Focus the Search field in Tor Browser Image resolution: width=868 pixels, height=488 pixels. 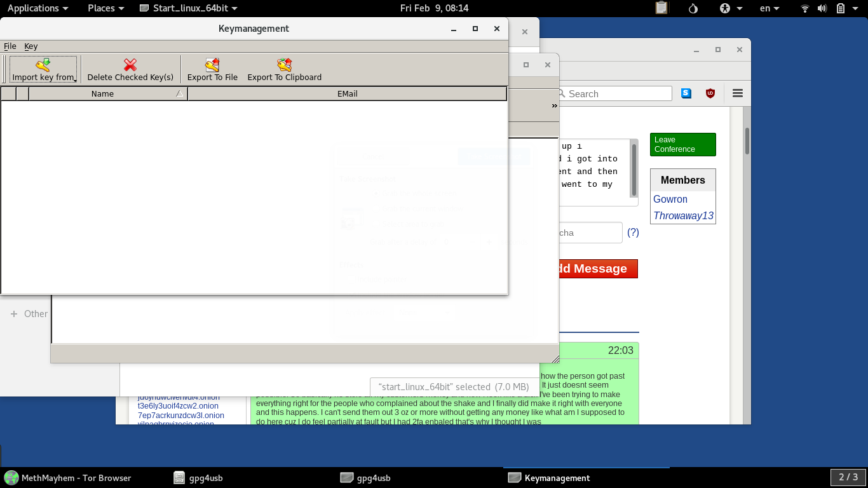pos(614,93)
